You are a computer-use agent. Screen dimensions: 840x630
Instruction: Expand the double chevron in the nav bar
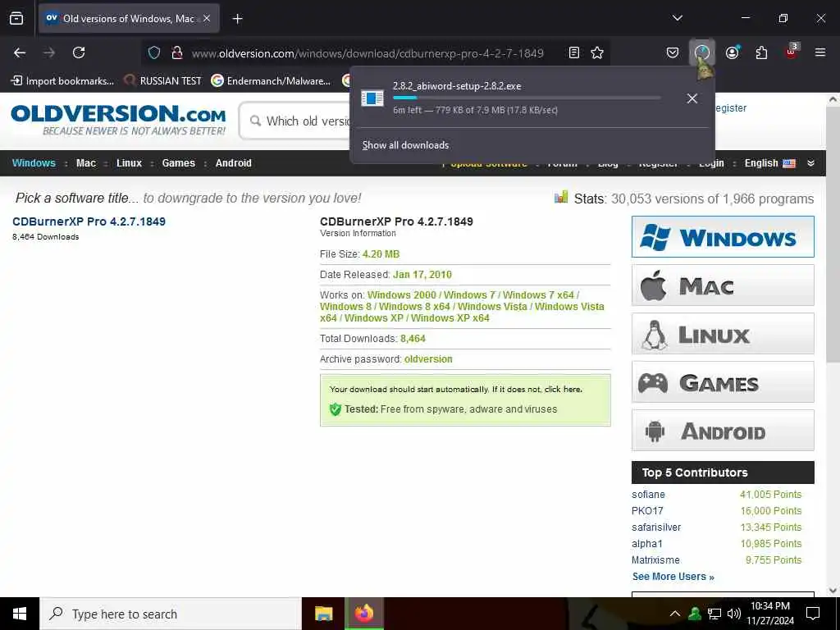pos(810,163)
